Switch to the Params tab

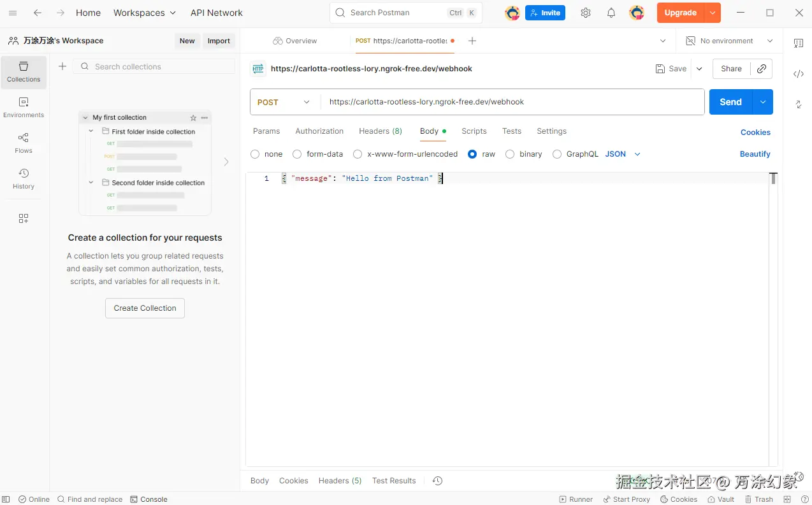pos(266,131)
